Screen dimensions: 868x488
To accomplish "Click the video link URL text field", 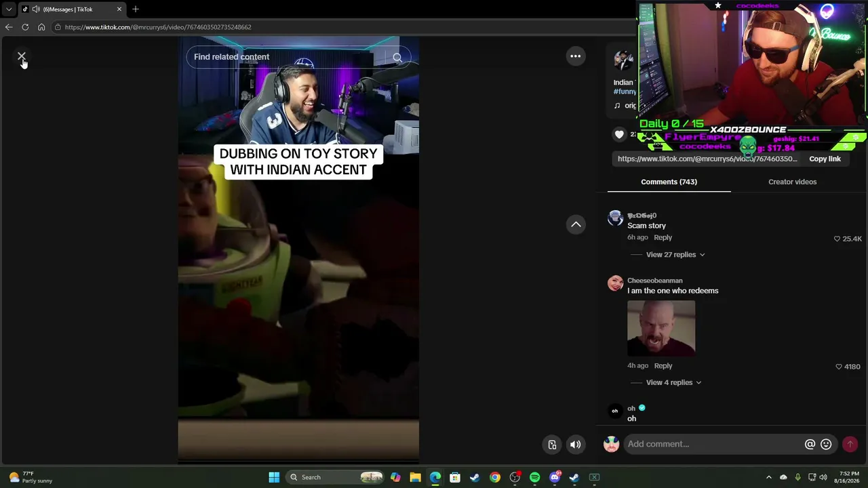I will (x=707, y=159).
